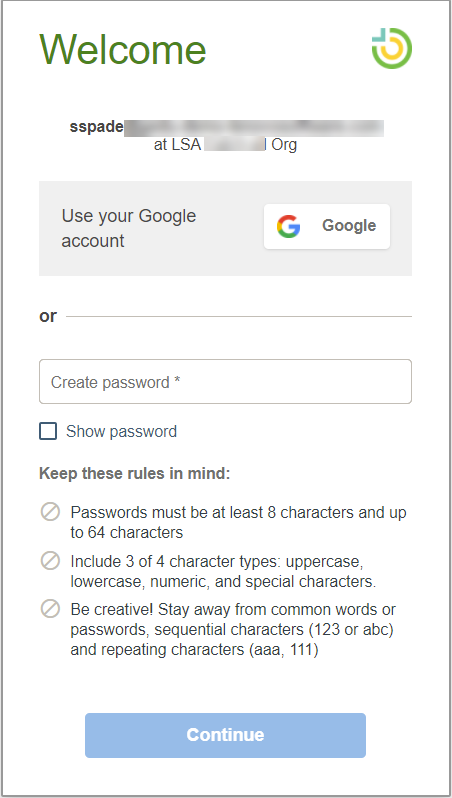The image size is (452, 798).
Task: Click the at LSA Org organization text
Action: [x=225, y=145]
